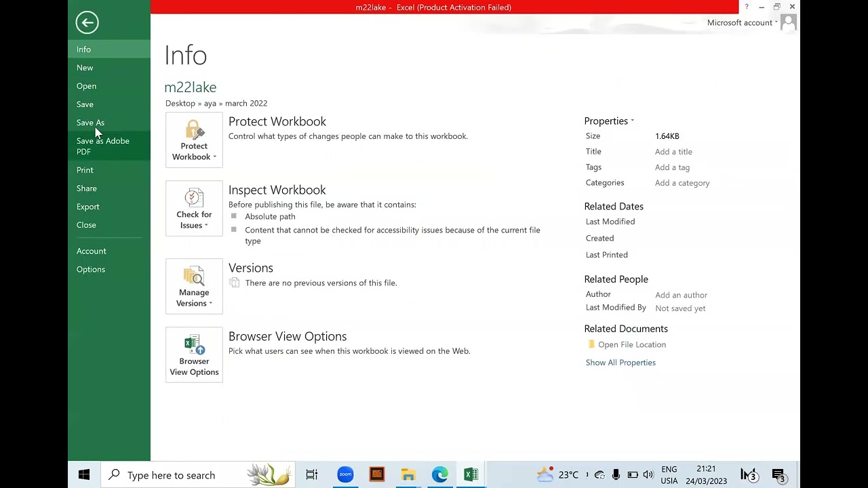
Task: Choose Save in the sidebar
Action: click(109, 104)
